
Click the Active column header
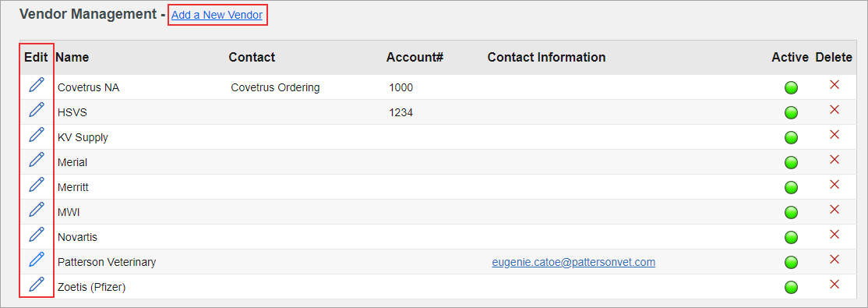[x=790, y=57]
